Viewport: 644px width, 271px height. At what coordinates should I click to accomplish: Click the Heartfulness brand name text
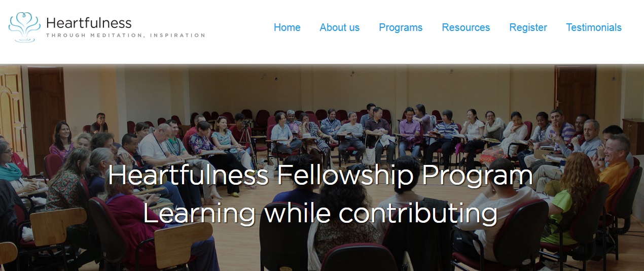[88, 23]
